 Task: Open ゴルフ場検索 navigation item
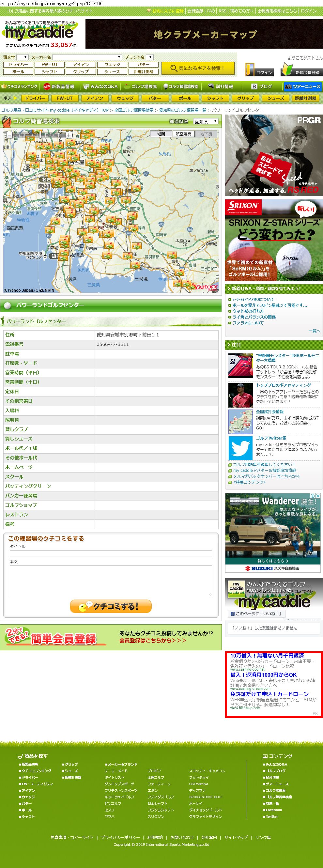coord(140,86)
